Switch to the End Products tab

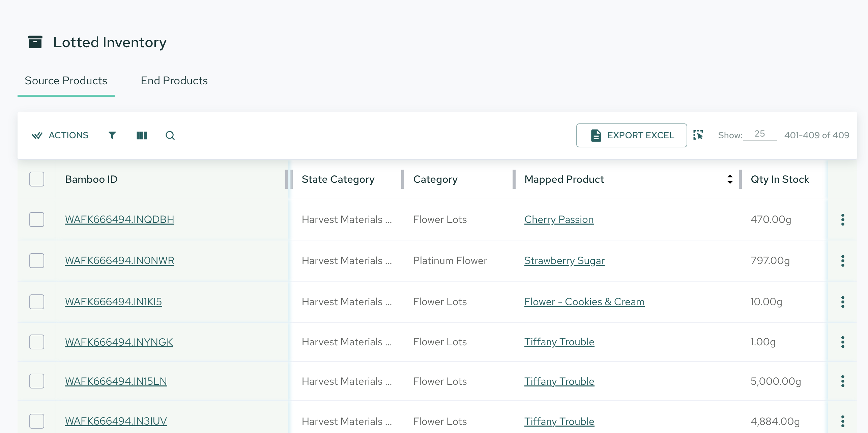point(174,81)
